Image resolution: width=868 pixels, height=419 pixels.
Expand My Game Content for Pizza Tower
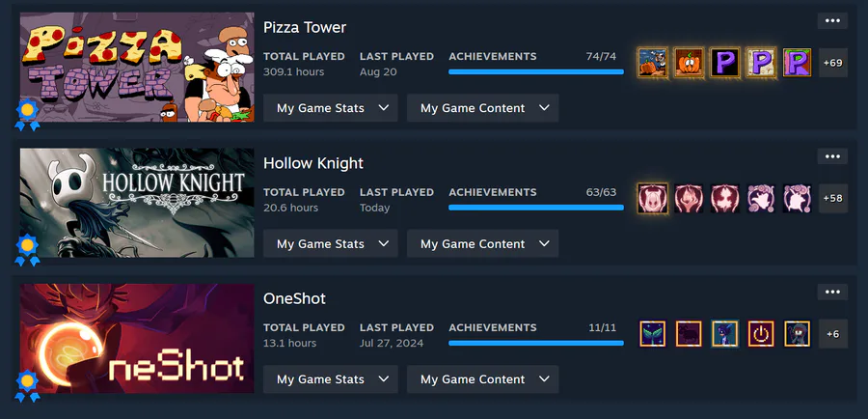point(483,108)
